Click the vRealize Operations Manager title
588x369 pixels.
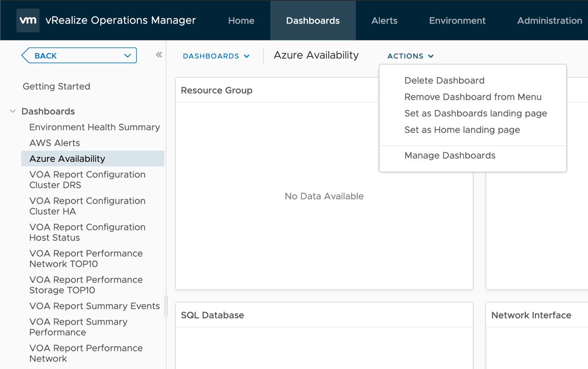[121, 20]
